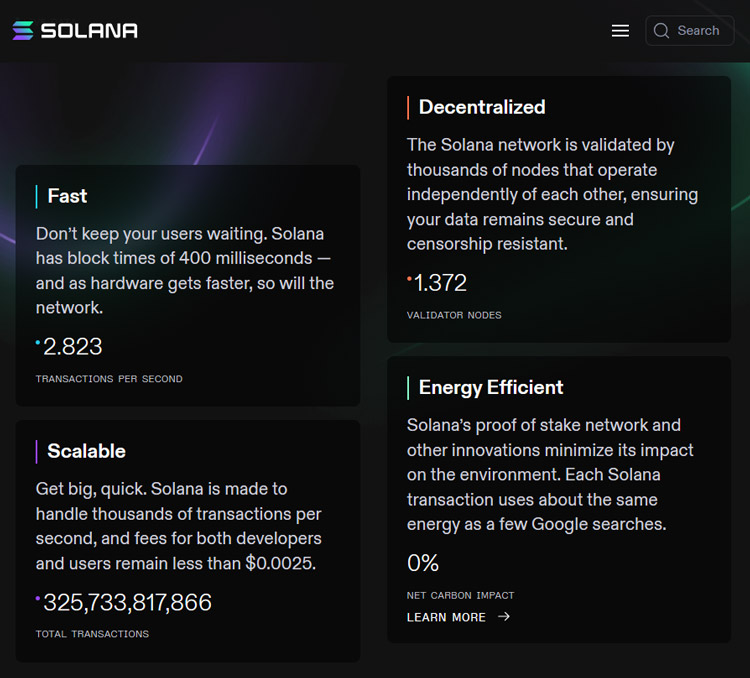
Task: Follow the Learn More link
Action: [x=458, y=617]
